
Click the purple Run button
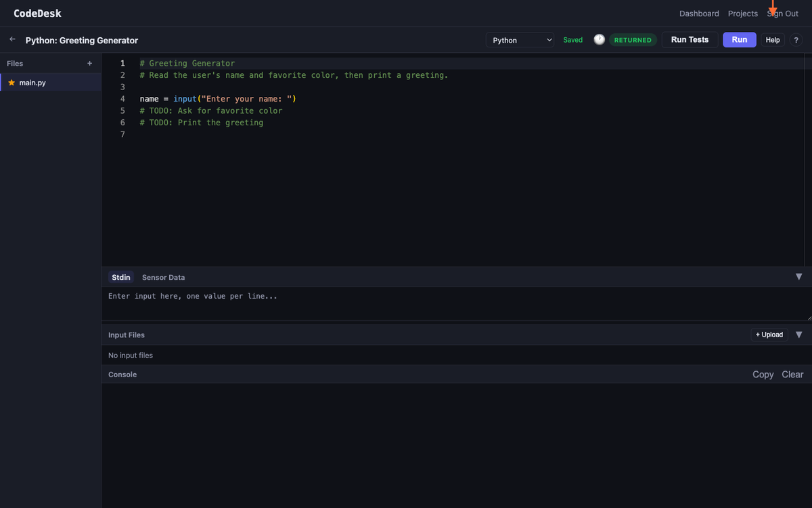739,40
